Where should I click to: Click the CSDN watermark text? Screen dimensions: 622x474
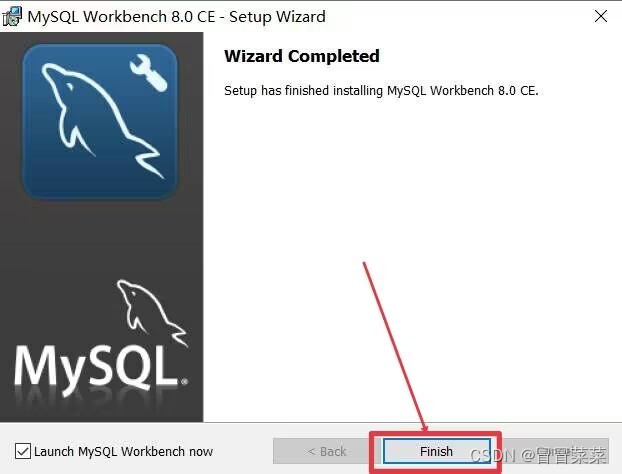coord(538,455)
